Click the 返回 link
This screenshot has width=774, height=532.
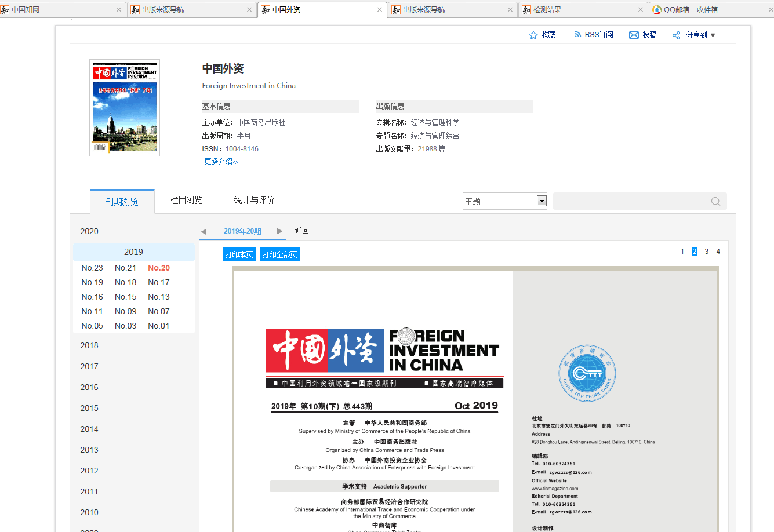(x=301, y=231)
